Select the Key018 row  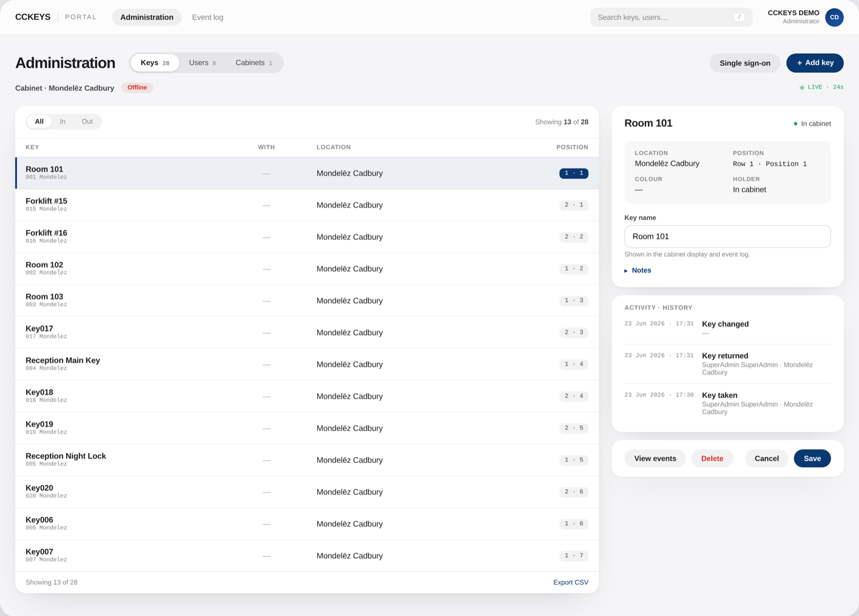pos(307,396)
